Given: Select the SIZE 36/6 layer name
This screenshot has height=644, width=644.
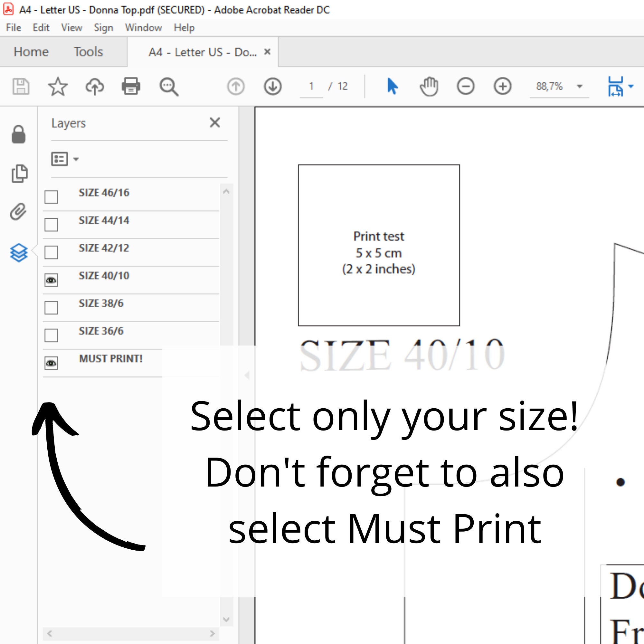Looking at the screenshot, I should click(x=101, y=331).
